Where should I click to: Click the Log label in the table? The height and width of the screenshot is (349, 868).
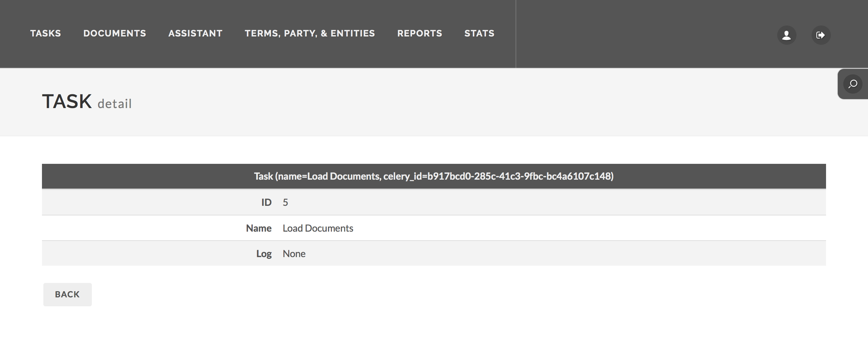tap(264, 253)
